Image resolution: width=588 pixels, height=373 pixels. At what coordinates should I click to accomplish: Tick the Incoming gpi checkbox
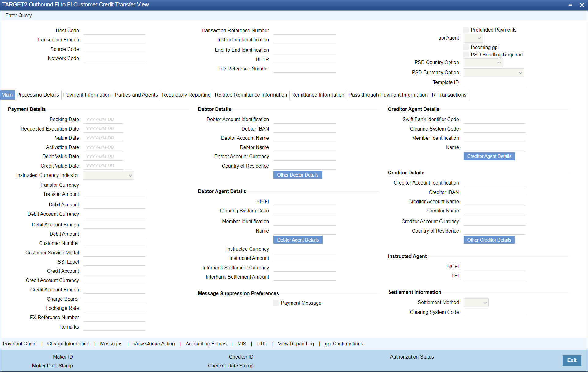(x=466, y=47)
